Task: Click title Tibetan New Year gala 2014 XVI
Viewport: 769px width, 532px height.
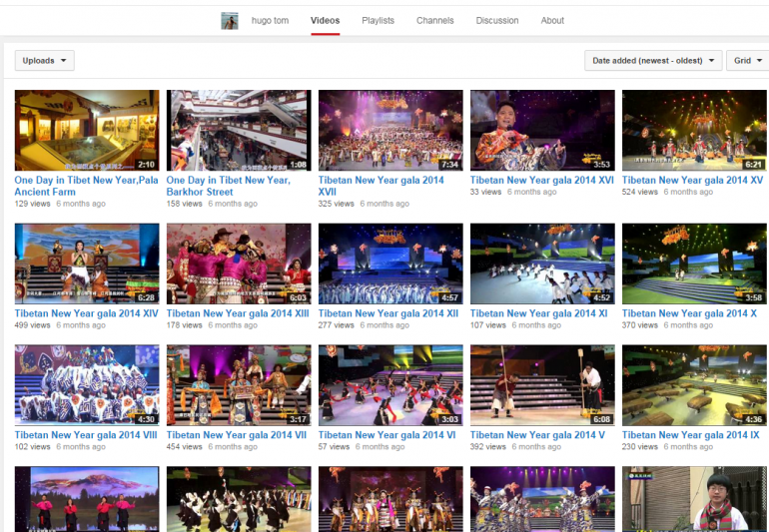Action: [x=542, y=180]
